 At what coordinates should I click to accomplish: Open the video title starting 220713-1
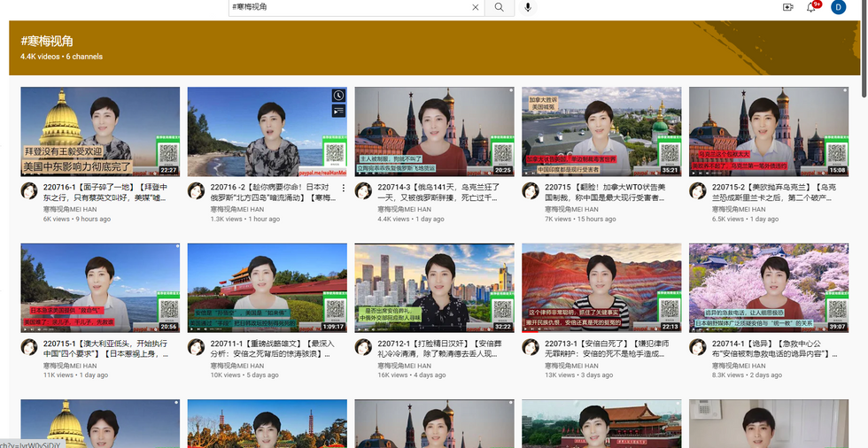tap(604, 349)
